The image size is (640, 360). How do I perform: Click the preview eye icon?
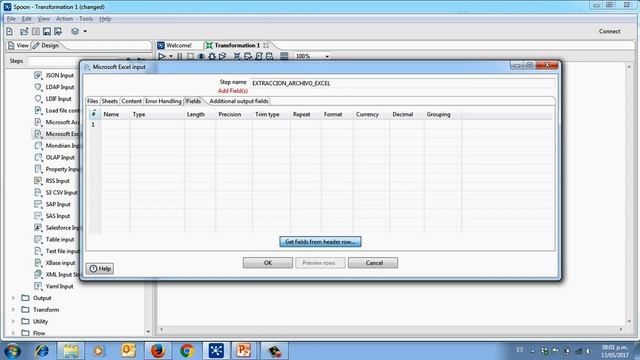click(x=201, y=56)
